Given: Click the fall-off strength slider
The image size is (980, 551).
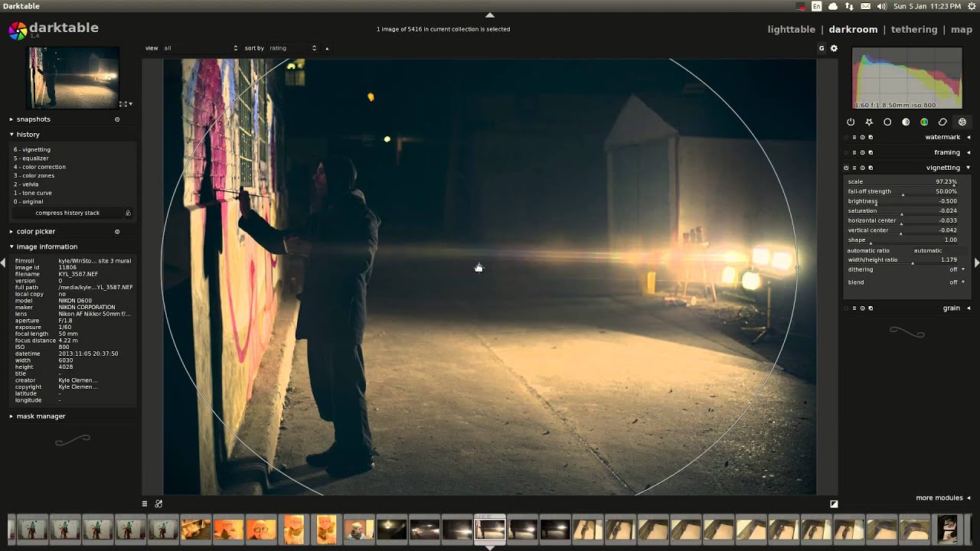Looking at the screenshot, I should pos(903,191).
